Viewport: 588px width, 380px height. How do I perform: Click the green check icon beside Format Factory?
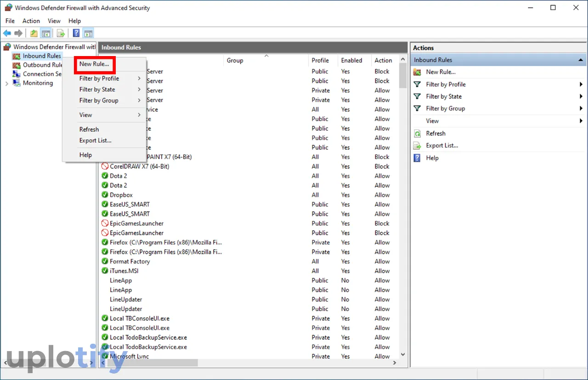pyautogui.click(x=105, y=261)
